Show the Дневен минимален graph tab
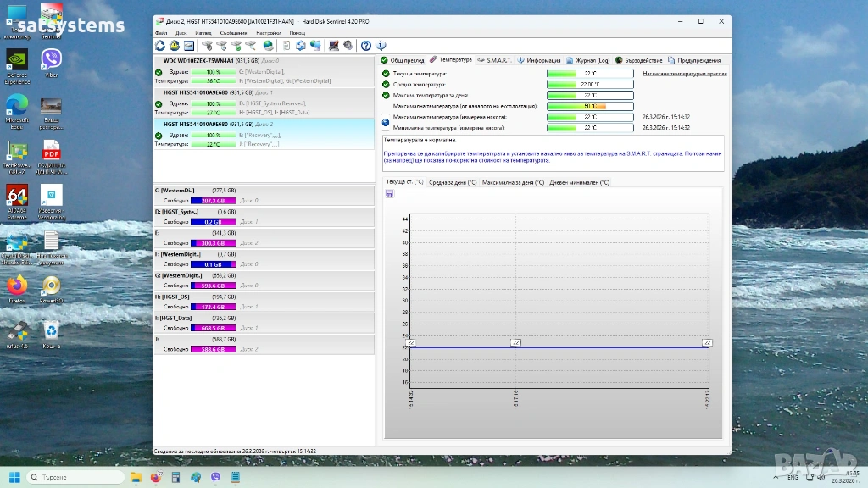The width and height of the screenshot is (868, 488). tap(580, 182)
